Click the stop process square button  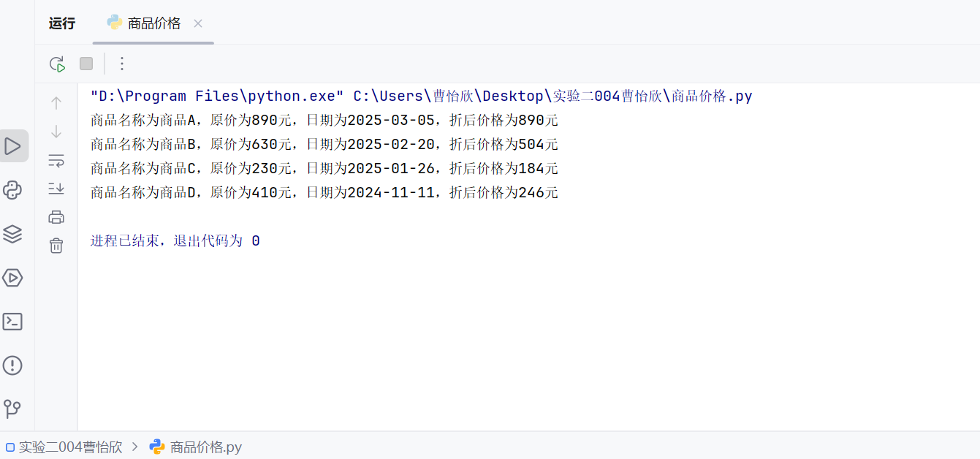(x=86, y=64)
